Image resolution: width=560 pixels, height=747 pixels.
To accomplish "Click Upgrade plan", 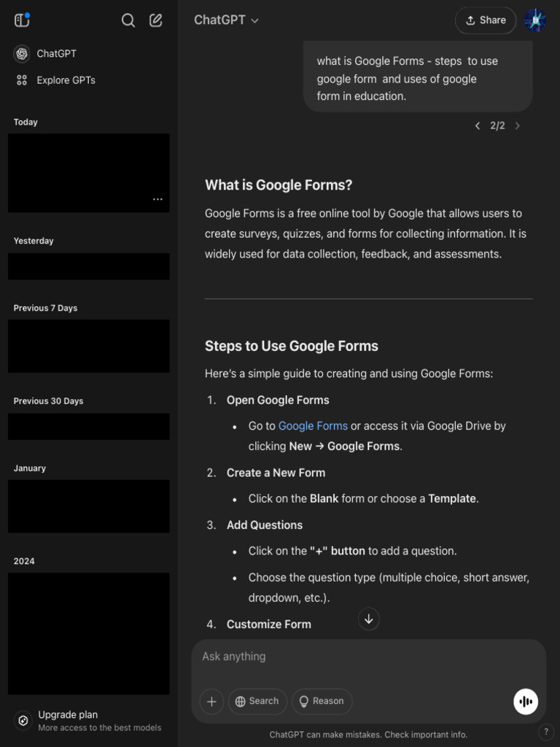I will pyautogui.click(x=88, y=721).
